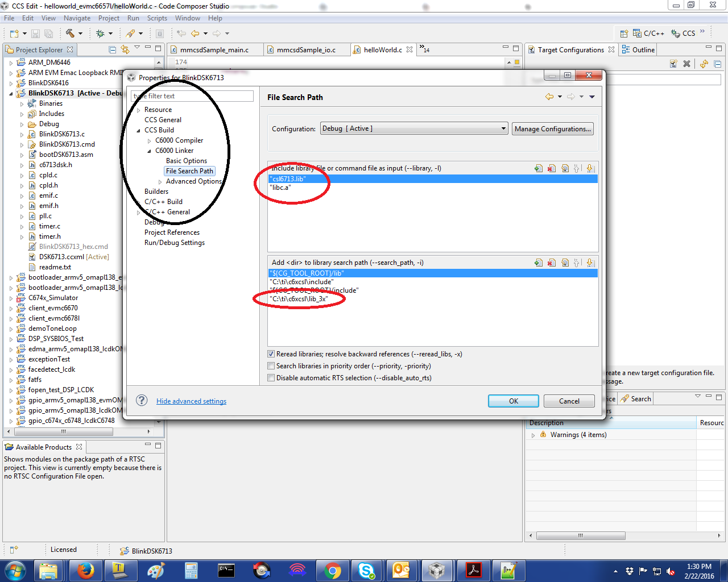Open Google Chrome from the taskbar
The image size is (728, 582).
(332, 570)
